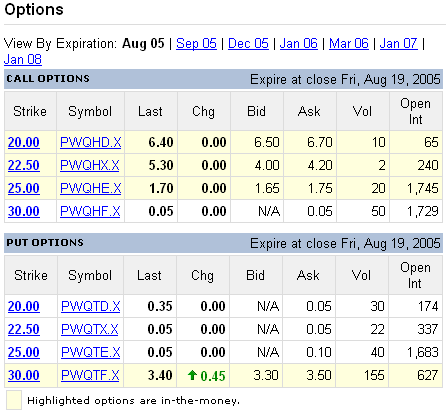This screenshot has width=446, height=413.
Task: Click the Open Int header in calls table
Action: 416,111
